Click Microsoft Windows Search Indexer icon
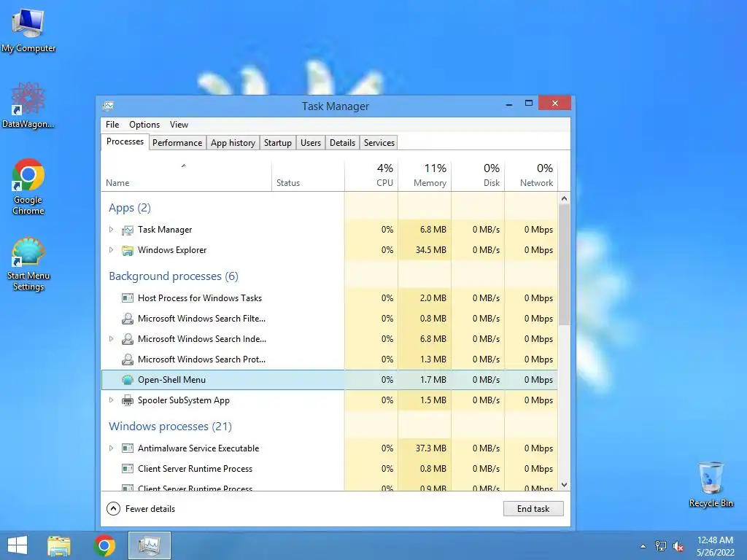747x560 pixels. pos(127,339)
